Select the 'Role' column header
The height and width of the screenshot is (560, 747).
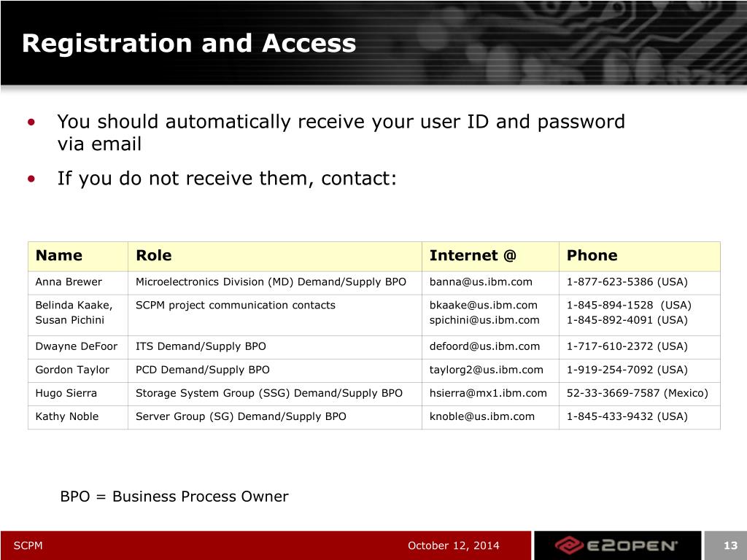[153, 256]
